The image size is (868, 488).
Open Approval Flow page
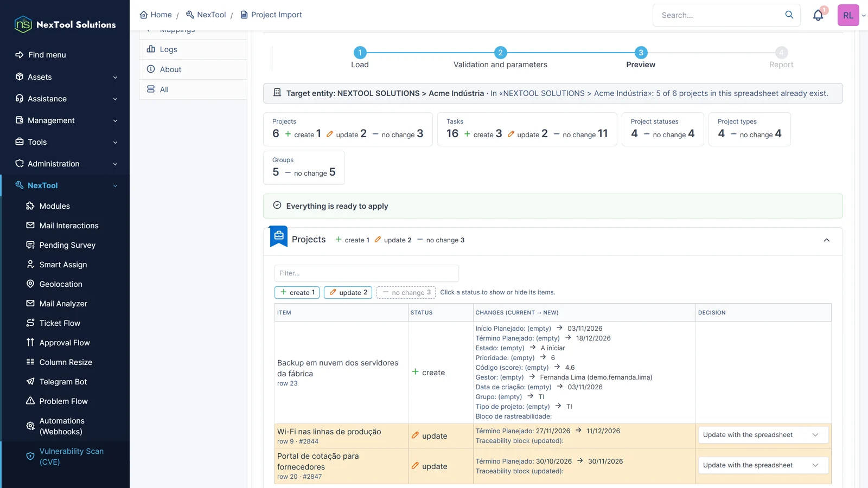click(65, 343)
